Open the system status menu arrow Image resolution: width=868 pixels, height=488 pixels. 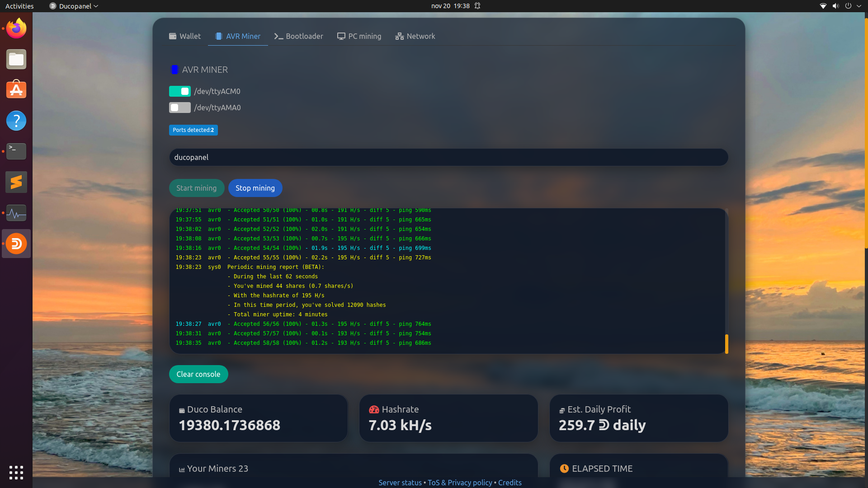tap(859, 6)
